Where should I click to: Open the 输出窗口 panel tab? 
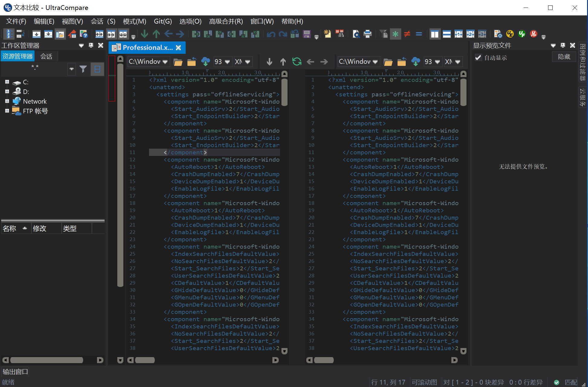click(x=15, y=372)
